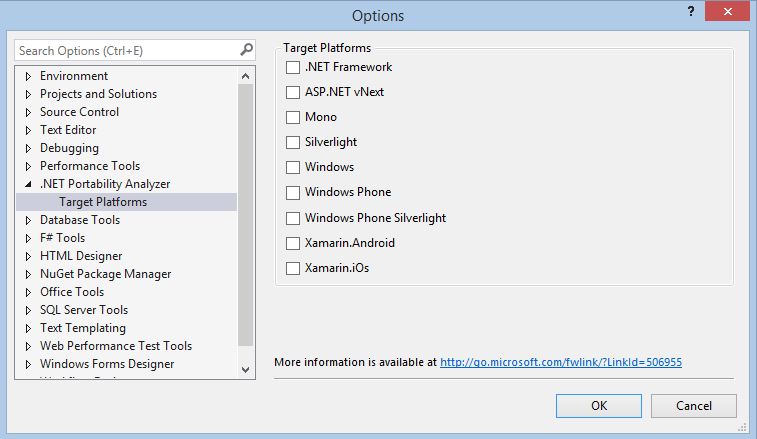
Task: Select HTML Designer category
Action: [x=81, y=256]
